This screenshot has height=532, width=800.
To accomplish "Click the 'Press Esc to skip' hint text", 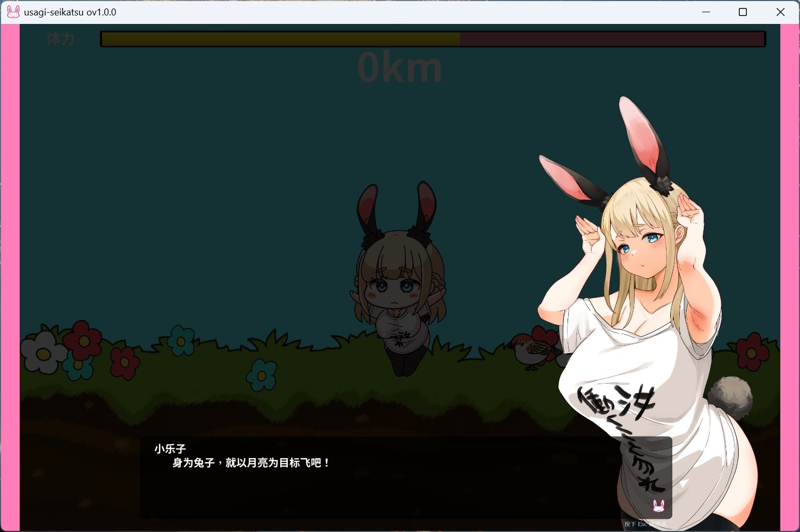I will point(645,525).
